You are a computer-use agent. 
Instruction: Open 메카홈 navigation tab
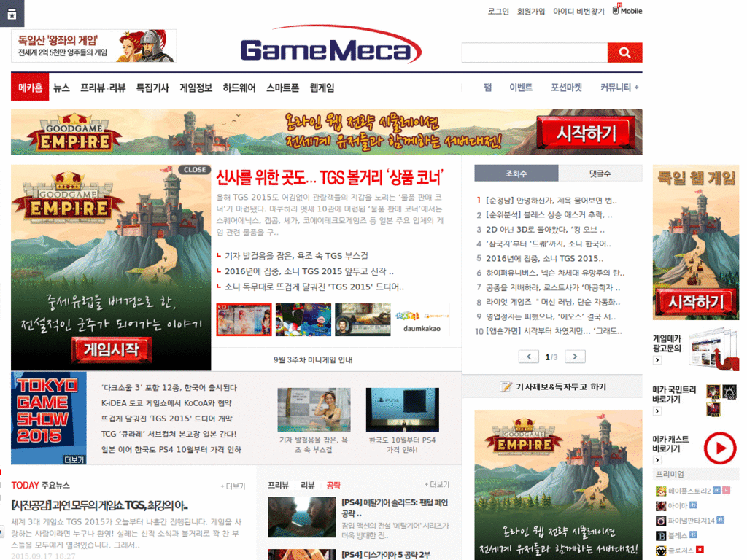point(30,87)
